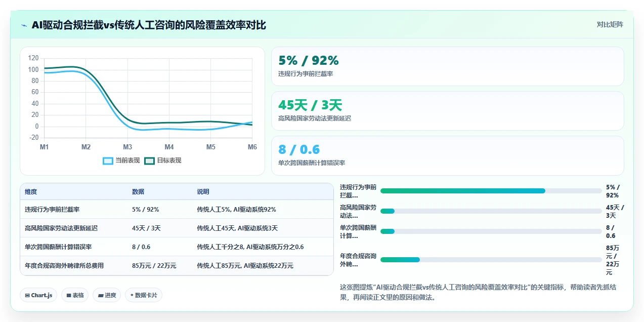Click the 年度合规咨询外聘 progress bar
This screenshot has height=322, width=644.
491,260
